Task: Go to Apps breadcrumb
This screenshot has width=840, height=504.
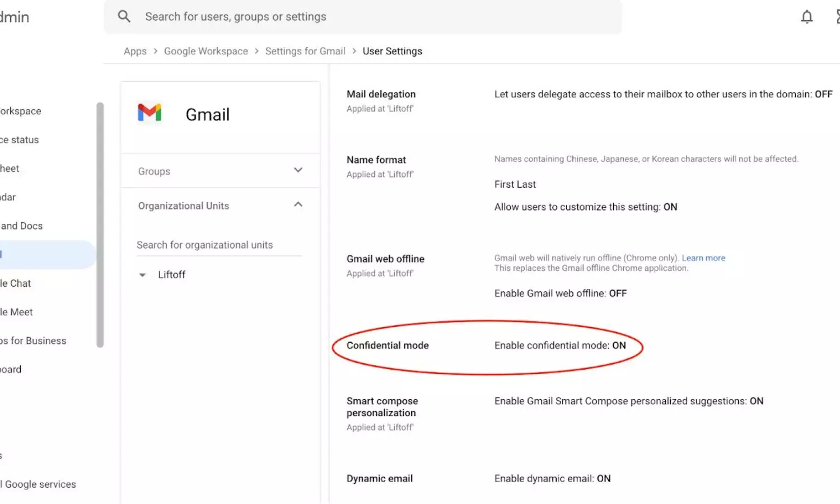Action: 135,52
